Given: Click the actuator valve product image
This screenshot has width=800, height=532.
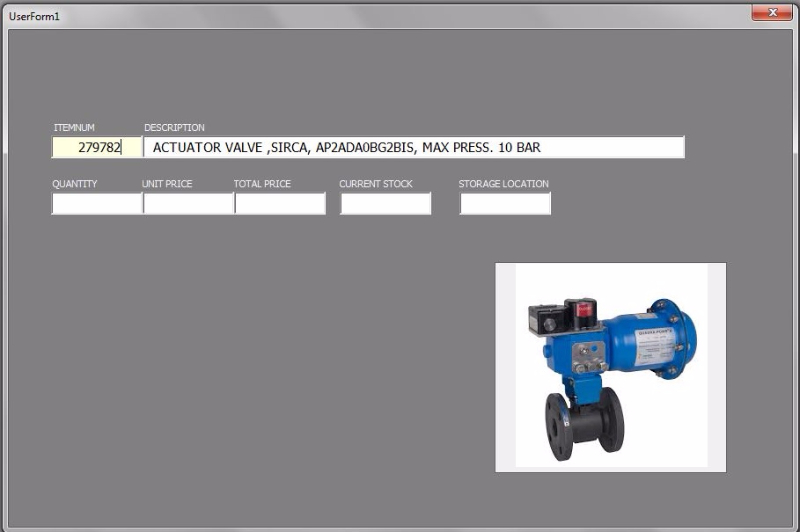Looking at the screenshot, I should tap(610, 367).
